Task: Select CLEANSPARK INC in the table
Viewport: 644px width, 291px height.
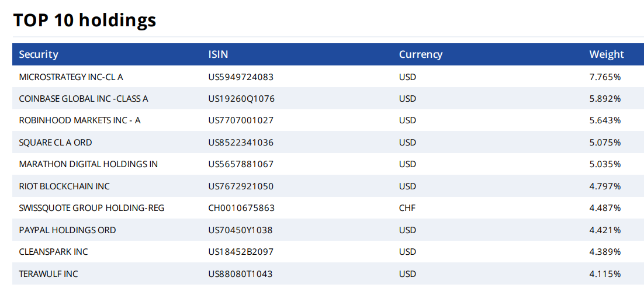Action: tap(53, 252)
